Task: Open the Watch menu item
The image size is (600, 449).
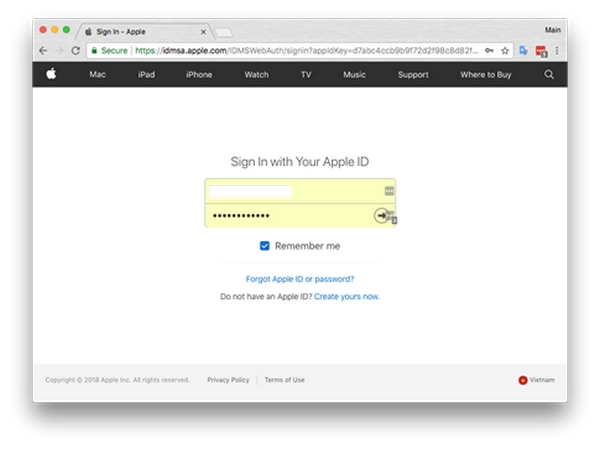Action: (256, 75)
